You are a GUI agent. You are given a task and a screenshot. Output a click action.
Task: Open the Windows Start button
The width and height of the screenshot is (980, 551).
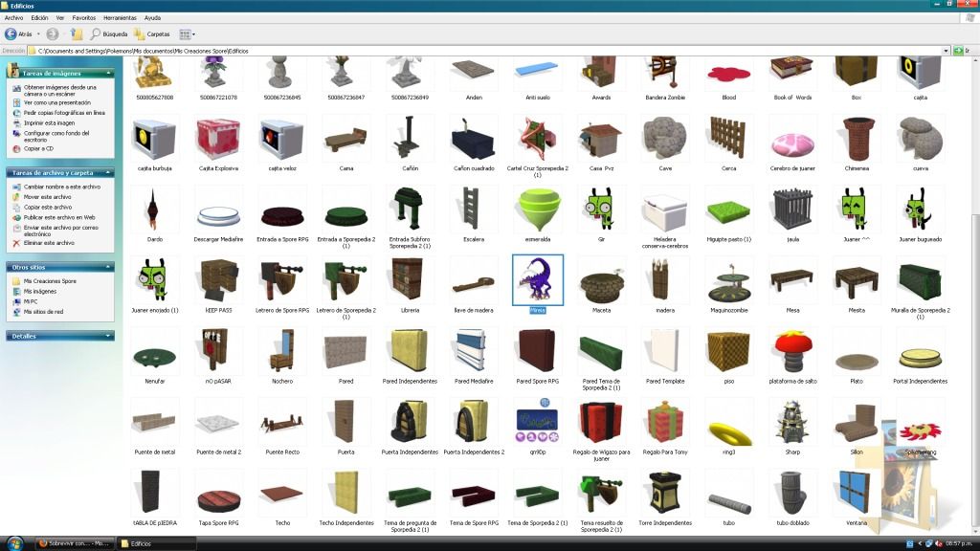pyautogui.click(x=14, y=543)
